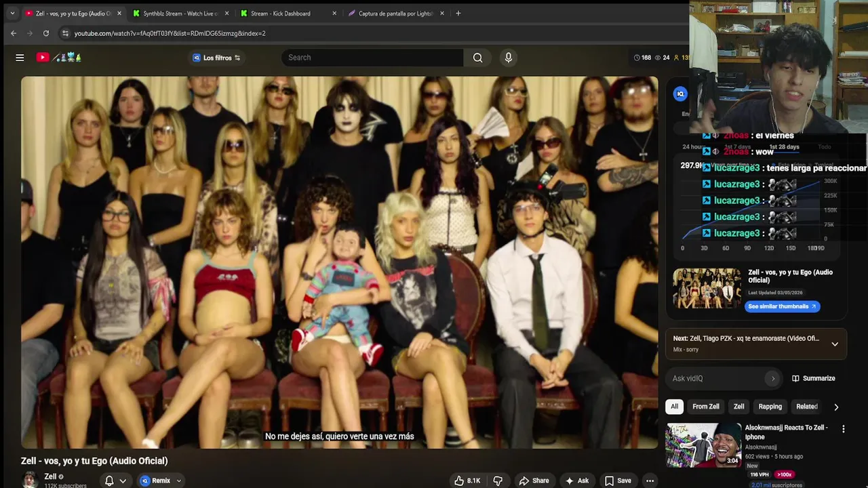Click the vidIQ Remix button
Viewport: 868px width, 488px height.
click(155, 481)
